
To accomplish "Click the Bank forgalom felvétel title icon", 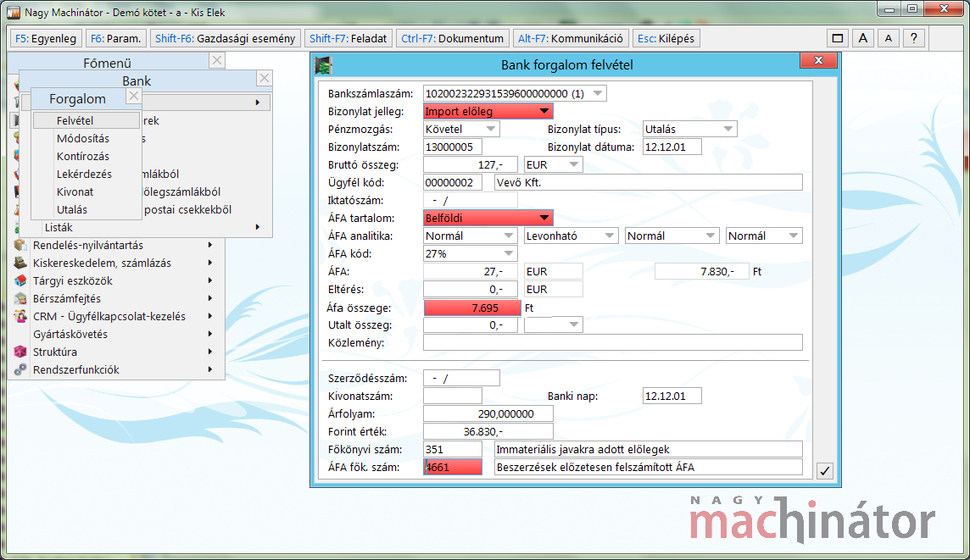I will (323, 65).
